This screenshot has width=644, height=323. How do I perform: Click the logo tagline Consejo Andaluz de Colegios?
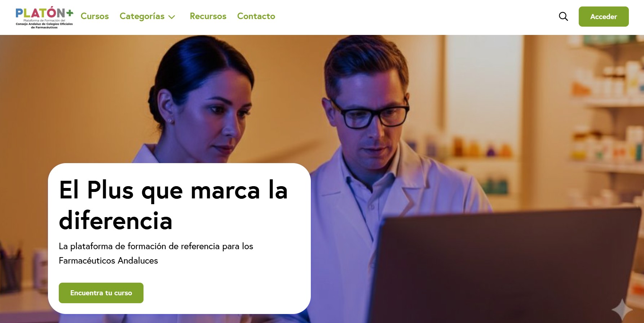44,26
